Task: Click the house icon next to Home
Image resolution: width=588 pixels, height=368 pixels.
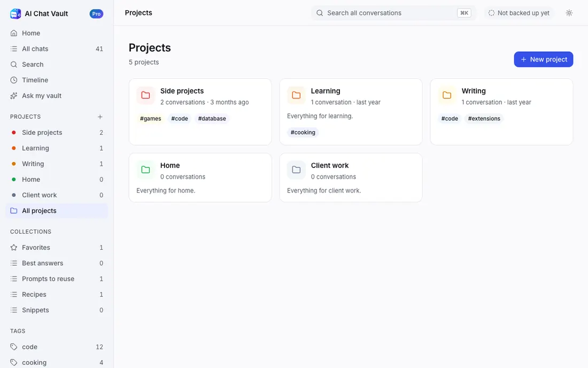Action: coord(14,33)
